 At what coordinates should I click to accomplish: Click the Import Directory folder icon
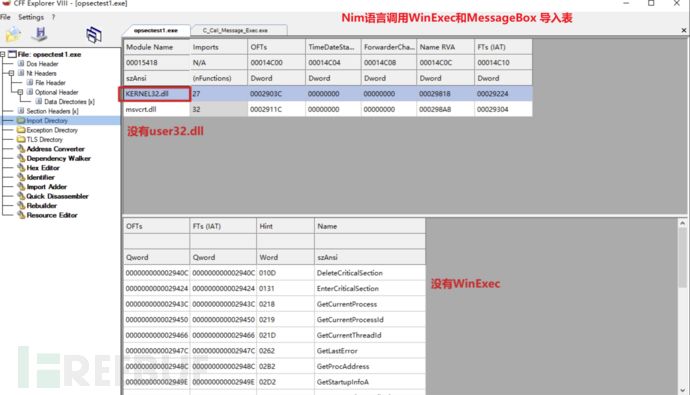[21, 121]
